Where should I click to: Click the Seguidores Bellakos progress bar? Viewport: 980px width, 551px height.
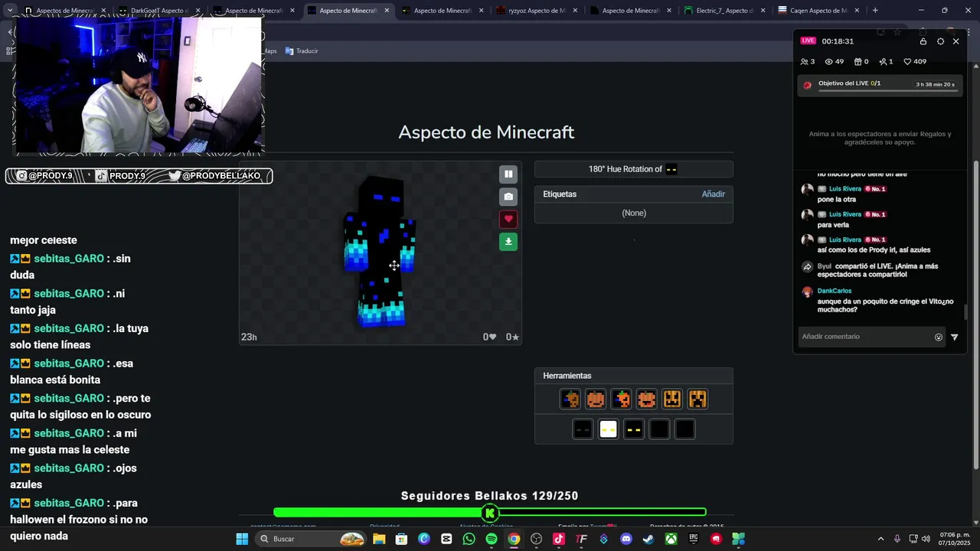(x=490, y=512)
